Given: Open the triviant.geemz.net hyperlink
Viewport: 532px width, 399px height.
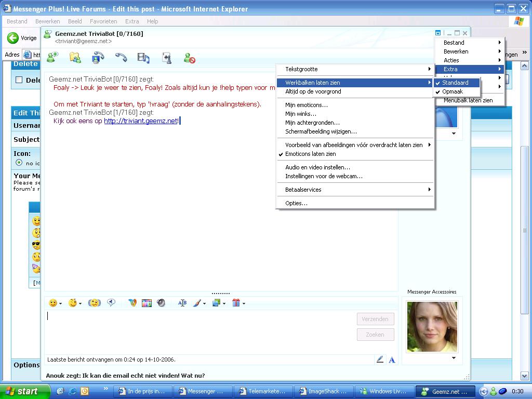Looking at the screenshot, I should coord(141,121).
